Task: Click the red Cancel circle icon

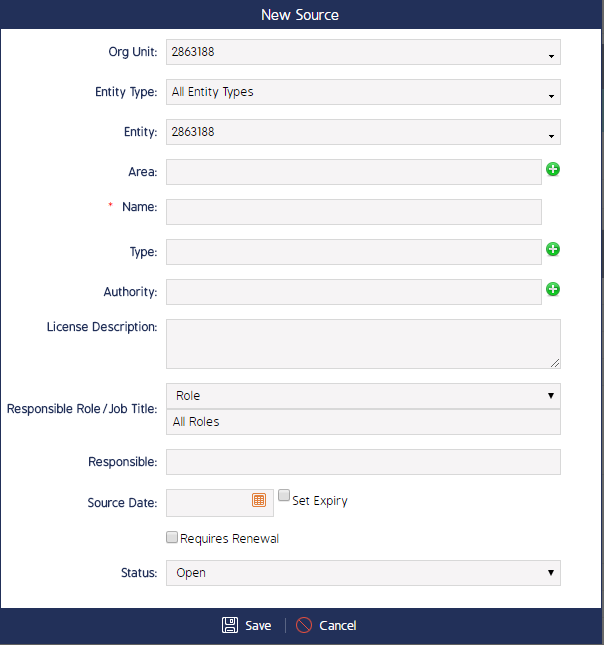Action: pyautogui.click(x=304, y=625)
